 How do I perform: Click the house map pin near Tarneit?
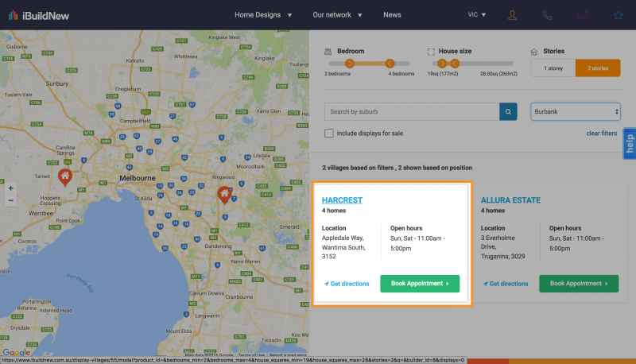tap(65, 176)
